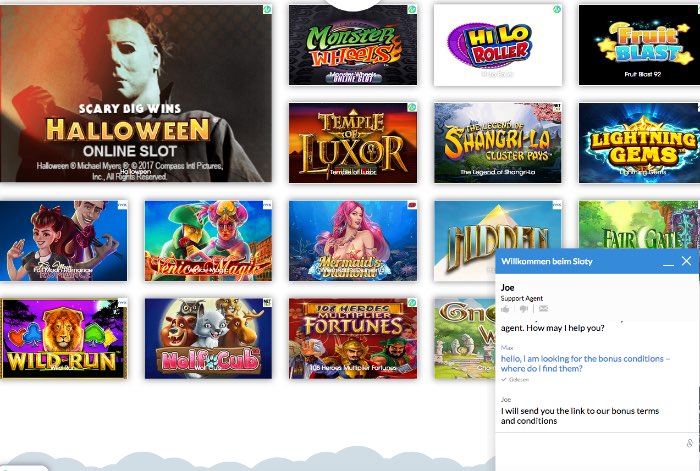Screen dimensions: 700x471
Task: Click the provider badge on Monster Wheels
Action: [x=412, y=9]
